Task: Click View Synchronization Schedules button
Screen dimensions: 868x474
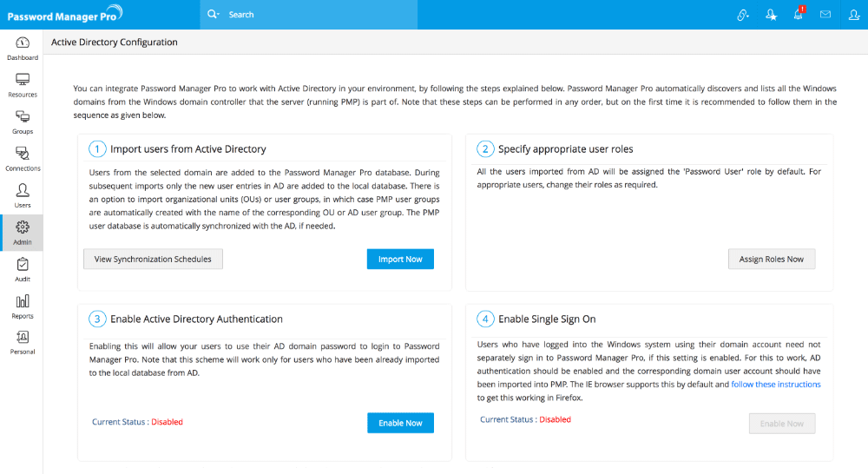Action: [153, 259]
